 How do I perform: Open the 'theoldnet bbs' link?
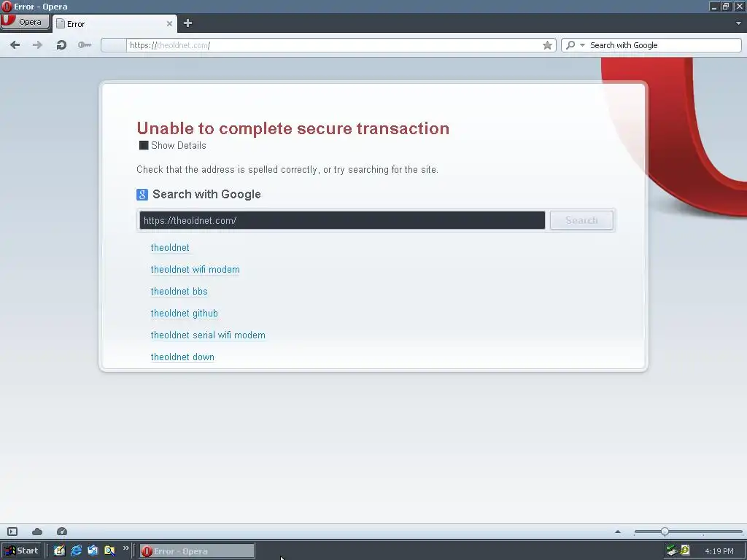[179, 292]
